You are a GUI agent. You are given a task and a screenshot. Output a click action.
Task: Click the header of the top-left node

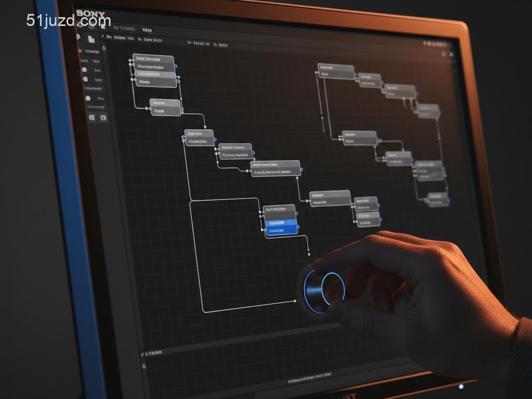tap(153, 59)
